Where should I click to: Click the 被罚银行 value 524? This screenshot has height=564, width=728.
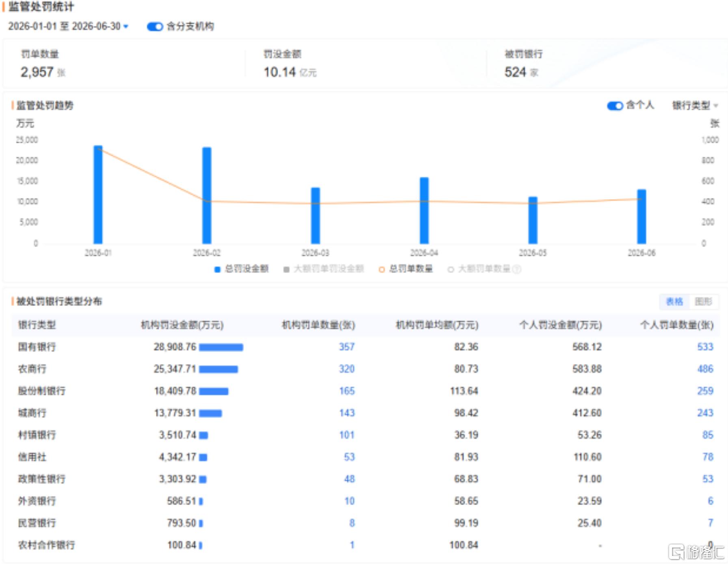pos(515,72)
